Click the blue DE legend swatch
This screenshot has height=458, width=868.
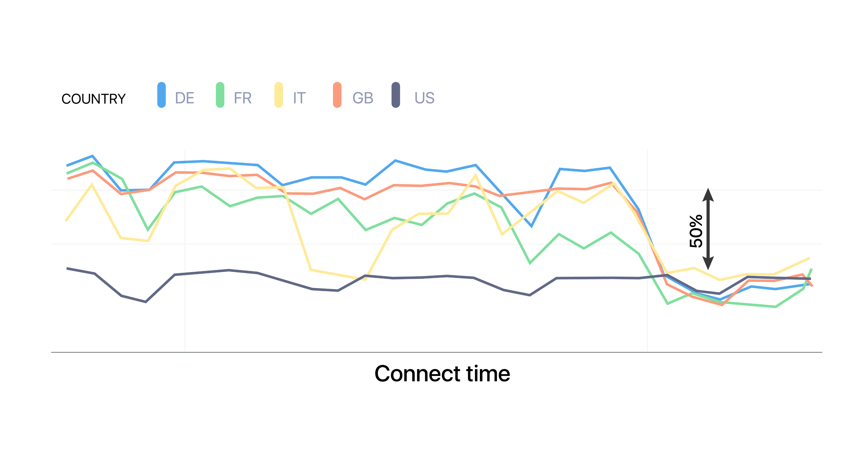point(161,95)
